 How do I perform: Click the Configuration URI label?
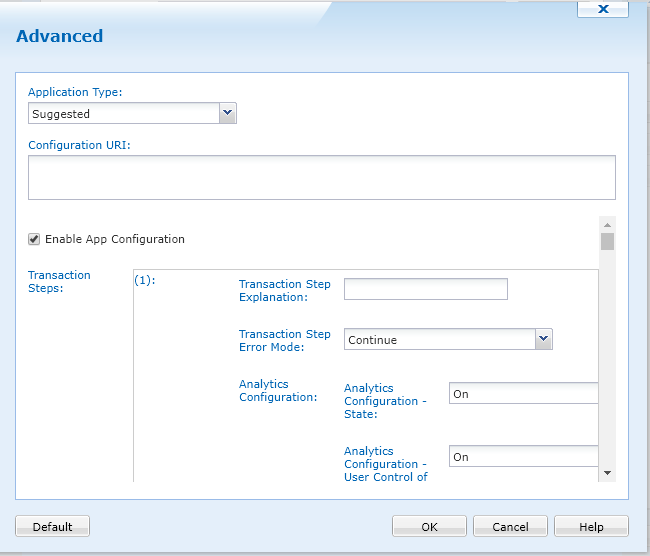[x=80, y=145]
